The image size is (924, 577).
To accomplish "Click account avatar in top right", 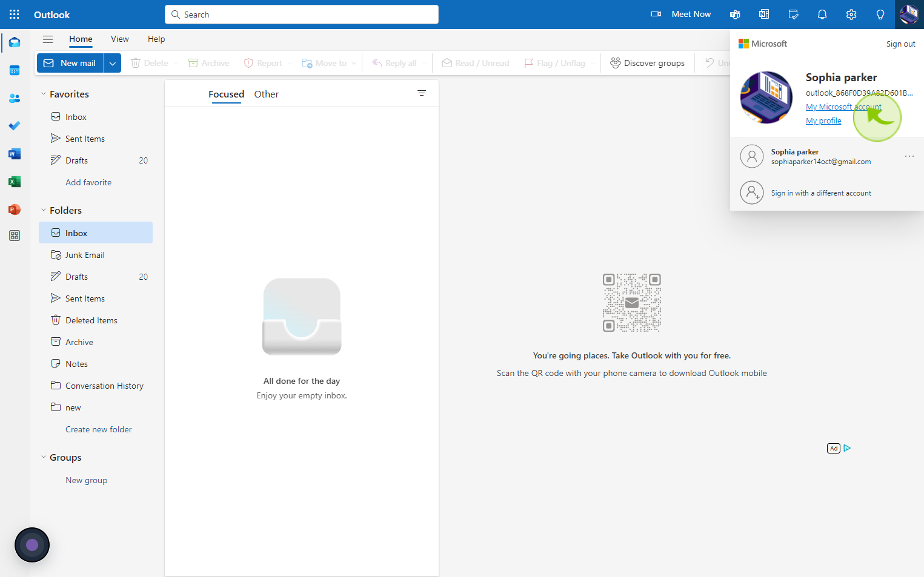I will (909, 15).
